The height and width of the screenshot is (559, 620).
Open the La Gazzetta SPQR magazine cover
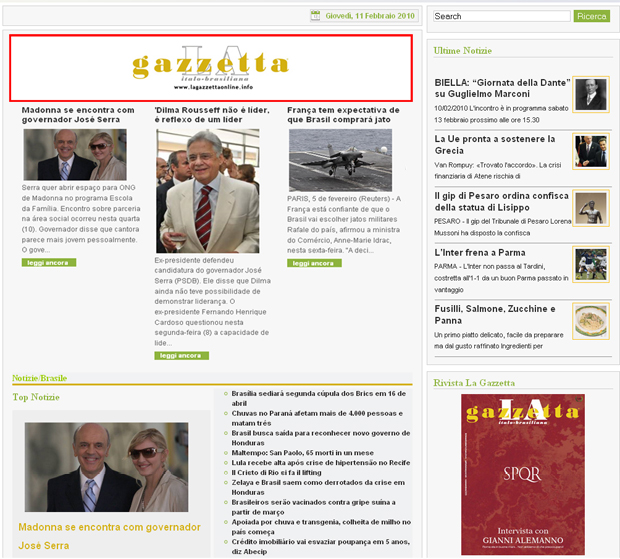(x=523, y=474)
